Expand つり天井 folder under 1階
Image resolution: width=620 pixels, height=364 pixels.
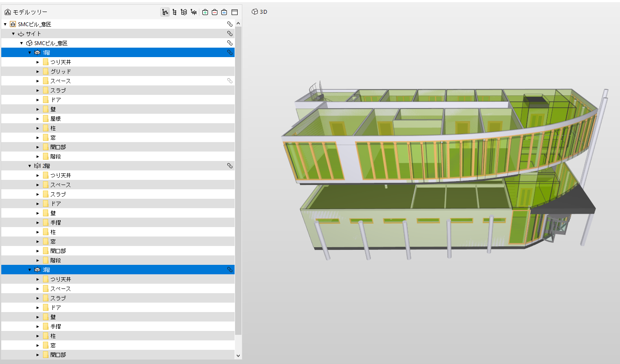point(38,62)
